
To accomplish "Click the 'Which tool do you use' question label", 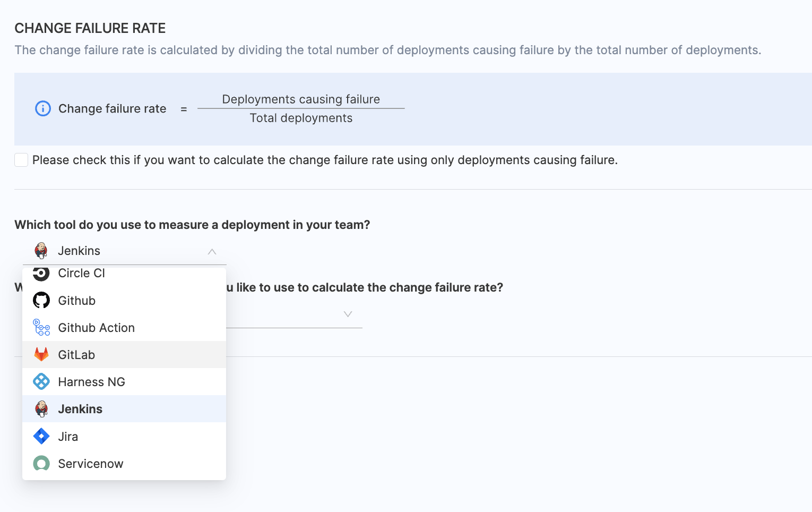I will pyautogui.click(x=192, y=225).
